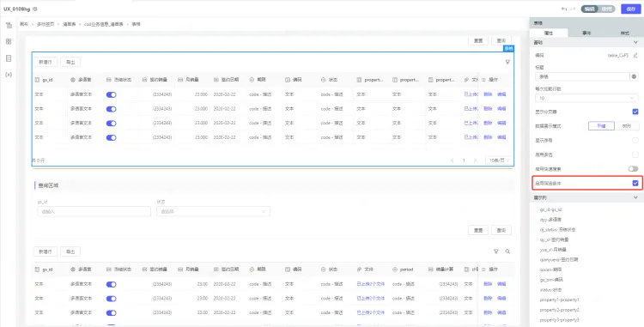Viewport: 644px width, 327px height.
Task: Uncheck the 显示分页器 checkbox
Action: [x=635, y=112]
